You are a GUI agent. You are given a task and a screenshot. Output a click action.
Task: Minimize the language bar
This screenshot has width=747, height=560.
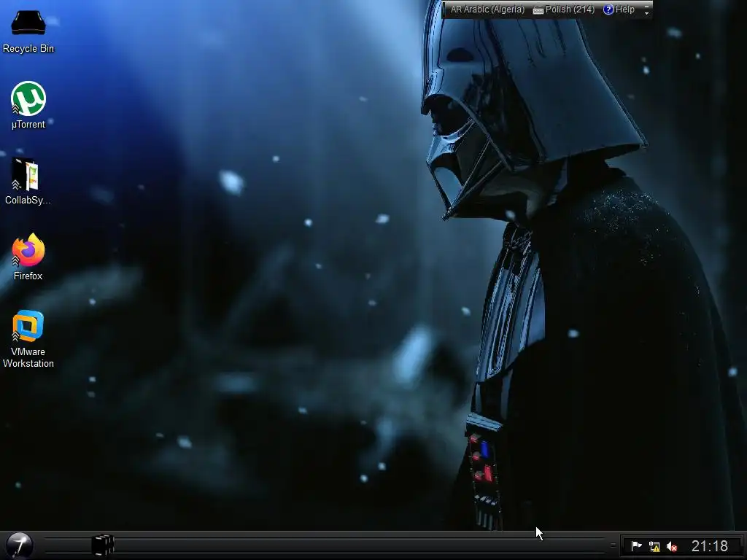coord(646,6)
